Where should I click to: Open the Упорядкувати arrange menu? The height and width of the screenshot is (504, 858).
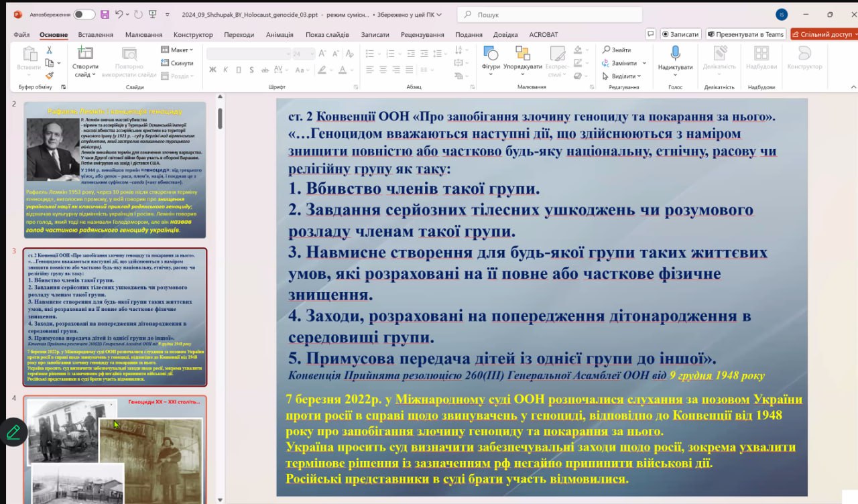pyautogui.click(x=522, y=60)
